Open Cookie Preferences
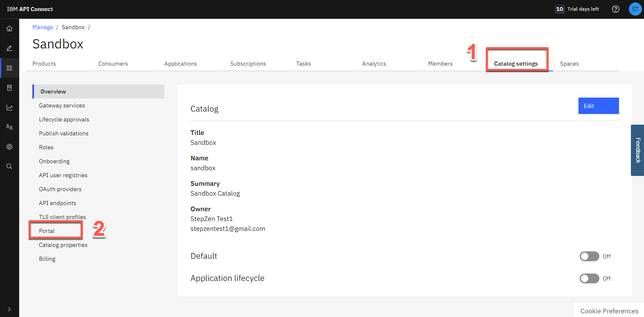The height and width of the screenshot is (317, 644). tap(609, 311)
